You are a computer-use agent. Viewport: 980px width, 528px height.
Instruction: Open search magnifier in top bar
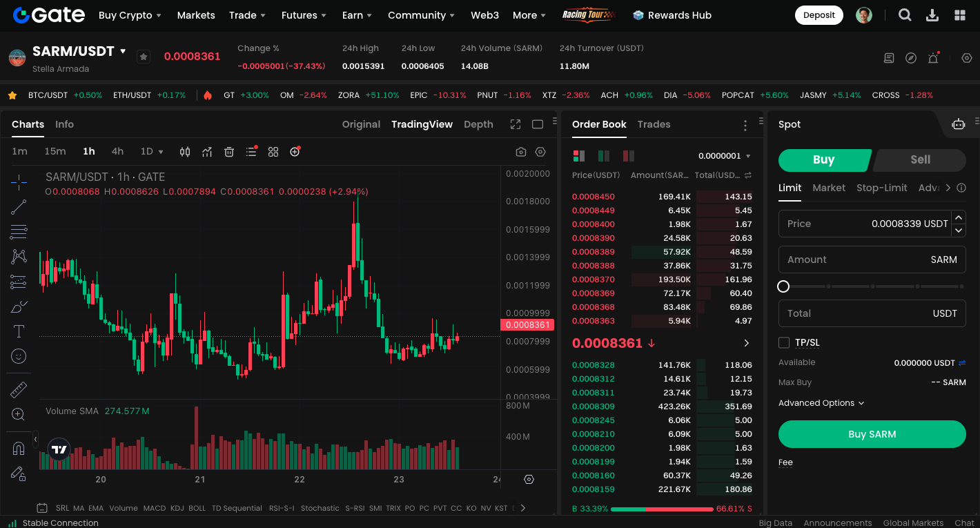[x=905, y=15]
